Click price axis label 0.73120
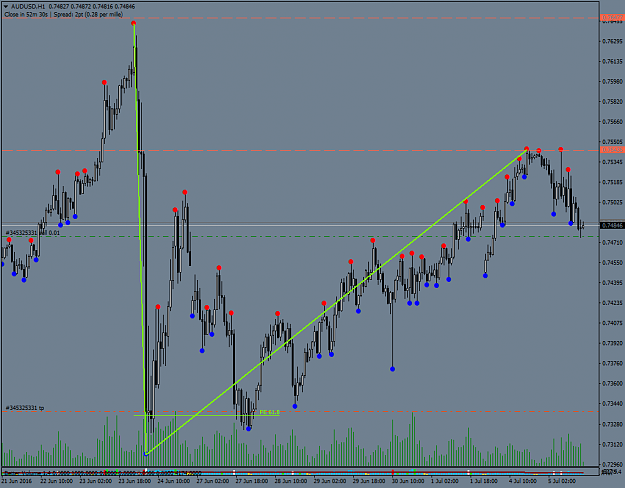The height and width of the screenshot is (488, 625). 613,444
